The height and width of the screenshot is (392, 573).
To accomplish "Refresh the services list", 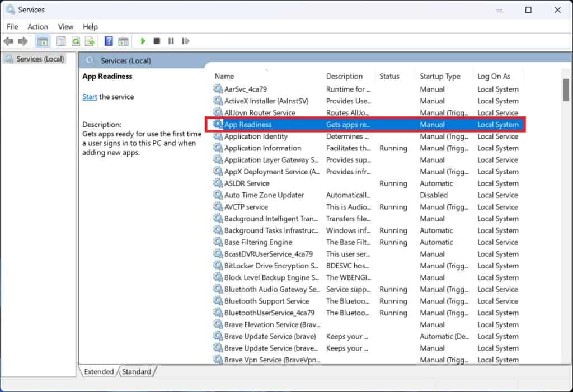I will click(x=76, y=41).
